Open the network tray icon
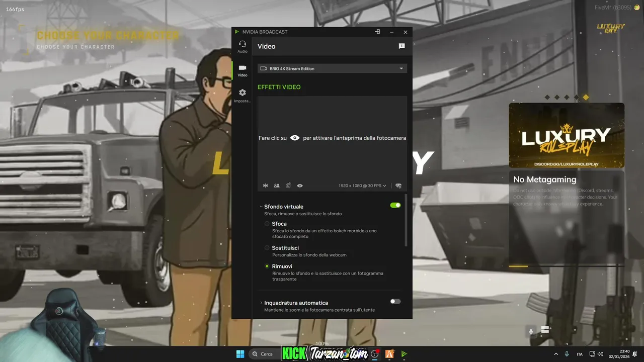The height and width of the screenshot is (362, 644). (592, 354)
